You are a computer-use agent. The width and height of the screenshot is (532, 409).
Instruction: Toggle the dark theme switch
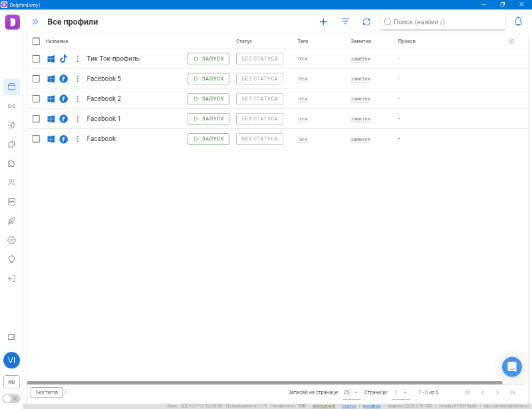click(x=11, y=398)
